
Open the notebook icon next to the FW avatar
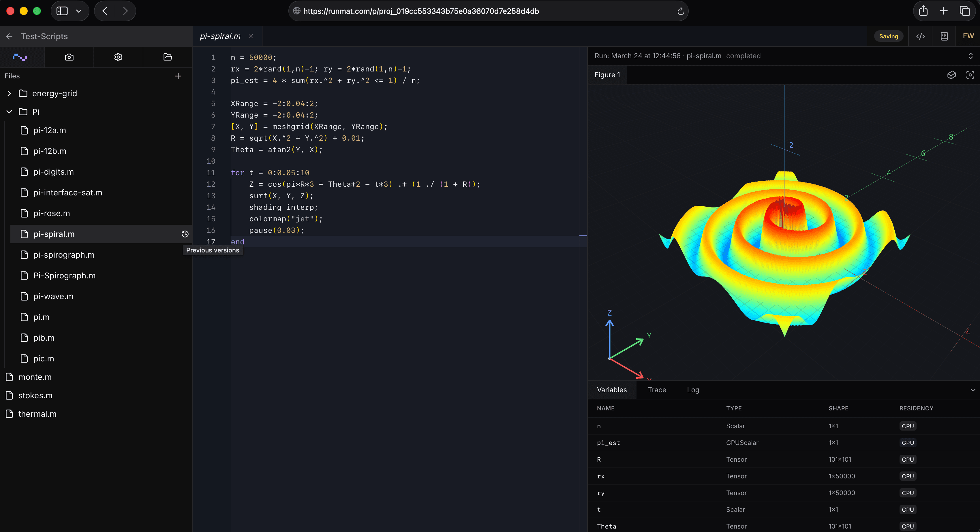click(944, 36)
